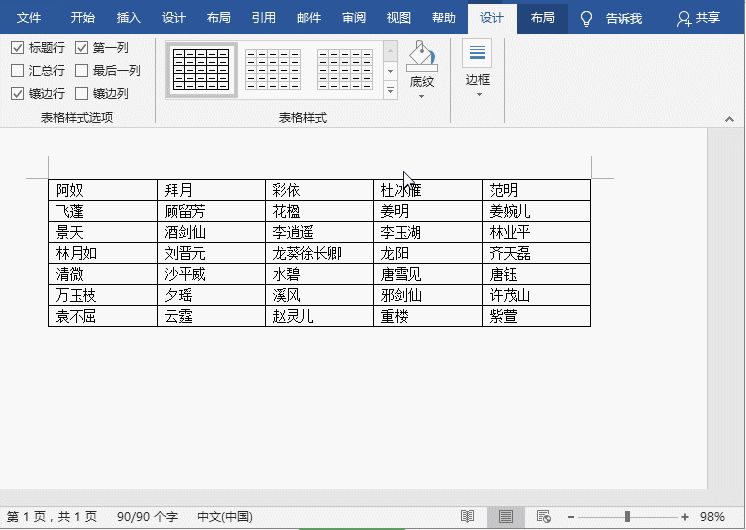Collapse the ribbon with the chevron
The height and width of the screenshot is (530, 746).
click(729, 119)
